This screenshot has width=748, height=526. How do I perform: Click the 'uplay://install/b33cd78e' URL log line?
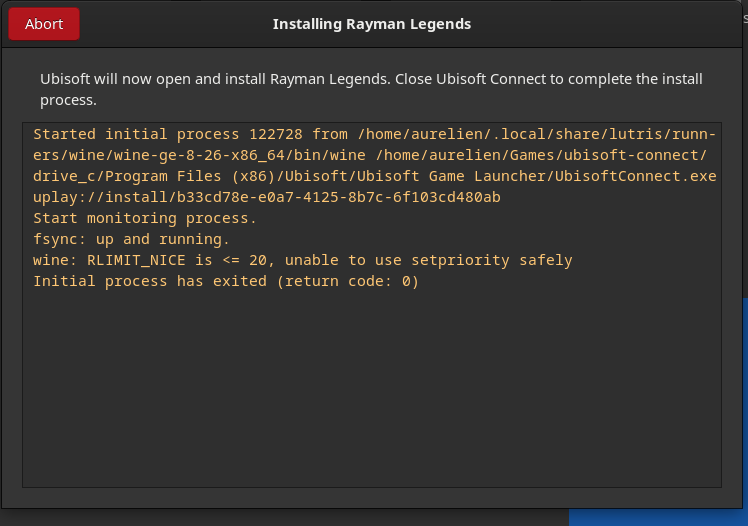coord(267,197)
